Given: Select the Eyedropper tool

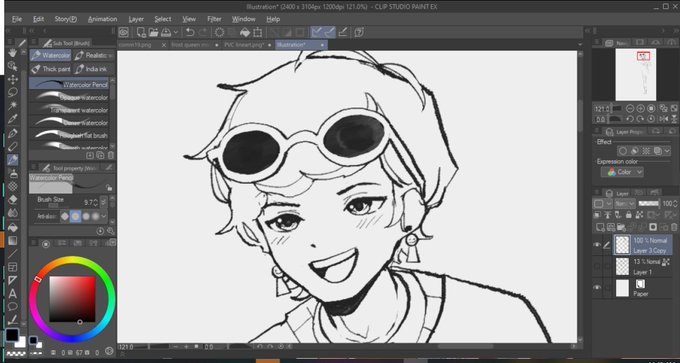Looking at the screenshot, I should point(13,119).
